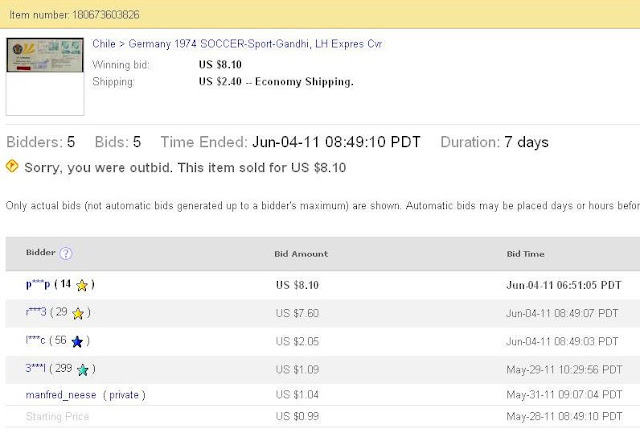View feedback score 29 for r***3

[62, 313]
